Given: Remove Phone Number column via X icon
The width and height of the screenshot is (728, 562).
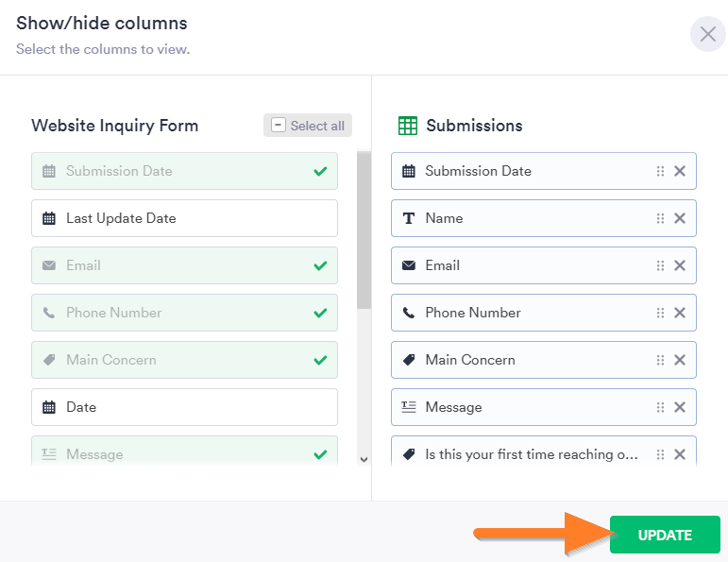Looking at the screenshot, I should point(679,313).
